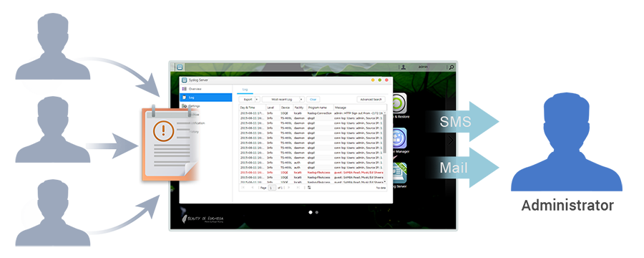Expand the Most recent Log dropdown

pyautogui.click(x=301, y=99)
